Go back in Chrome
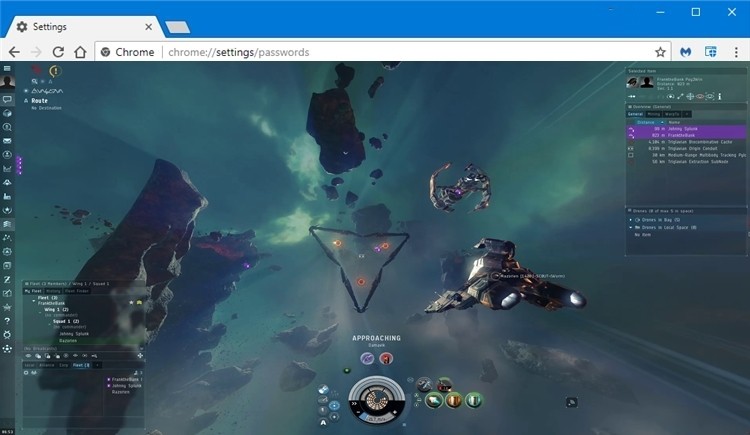This screenshot has width=750, height=435. [14, 52]
